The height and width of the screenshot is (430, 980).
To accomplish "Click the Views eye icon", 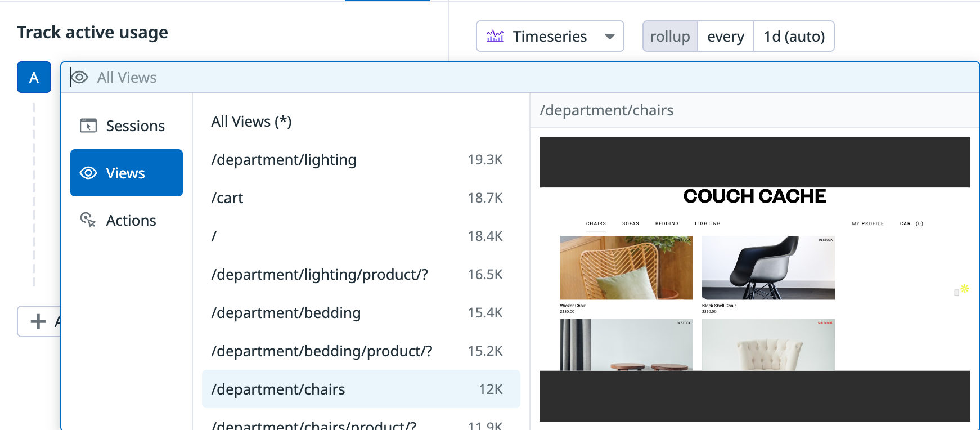I will click(x=88, y=173).
